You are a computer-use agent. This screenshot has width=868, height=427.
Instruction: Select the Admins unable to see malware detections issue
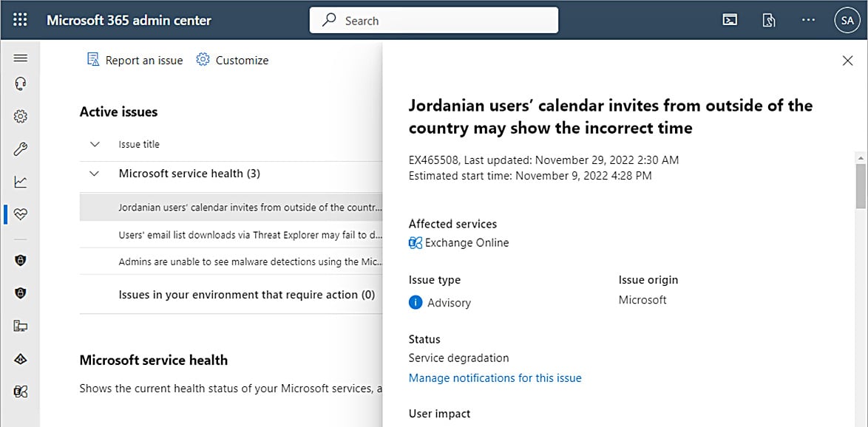tap(231, 262)
